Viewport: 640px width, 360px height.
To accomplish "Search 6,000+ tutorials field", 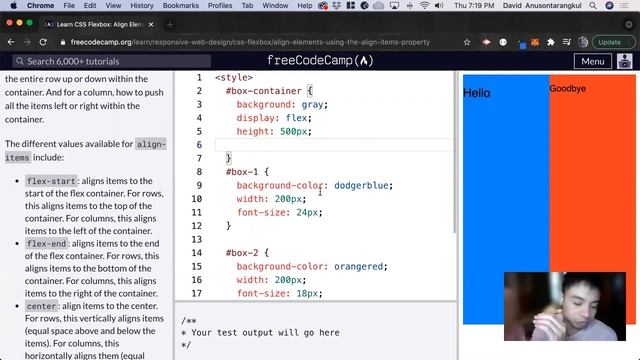I will point(111,61).
